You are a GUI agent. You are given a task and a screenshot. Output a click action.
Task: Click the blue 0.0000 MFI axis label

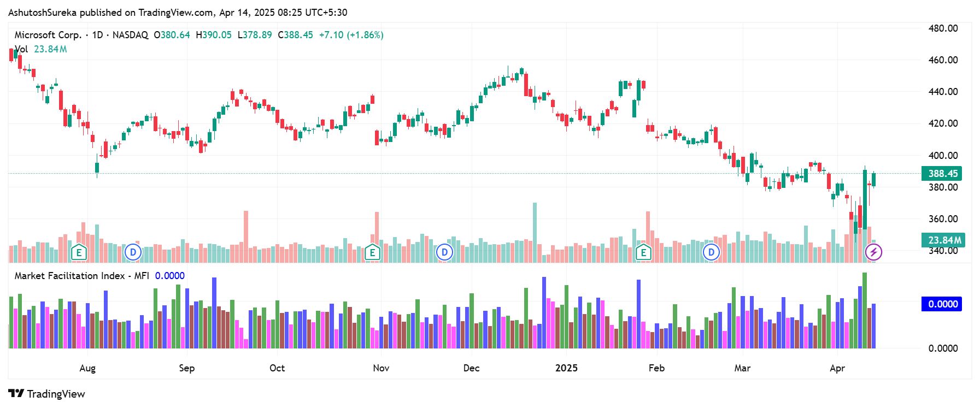click(942, 304)
